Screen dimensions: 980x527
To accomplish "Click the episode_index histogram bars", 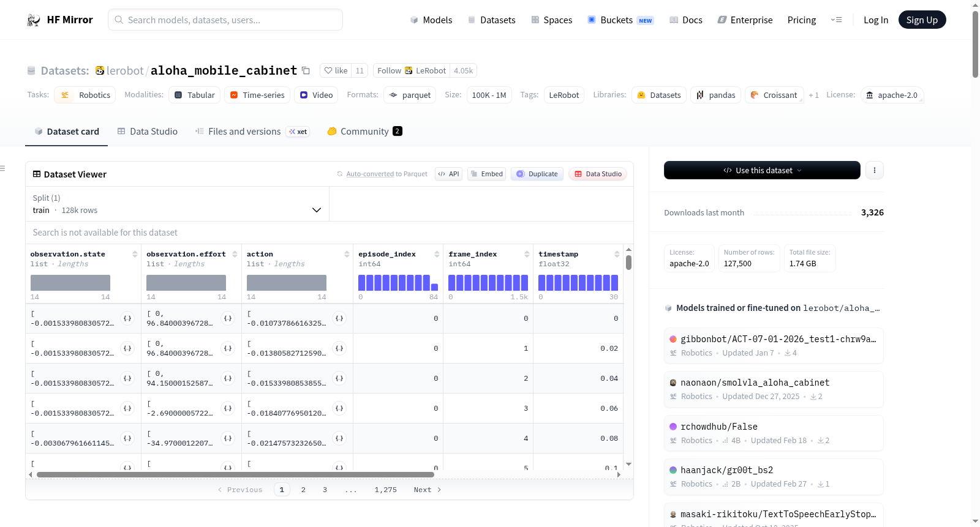I will point(398,283).
